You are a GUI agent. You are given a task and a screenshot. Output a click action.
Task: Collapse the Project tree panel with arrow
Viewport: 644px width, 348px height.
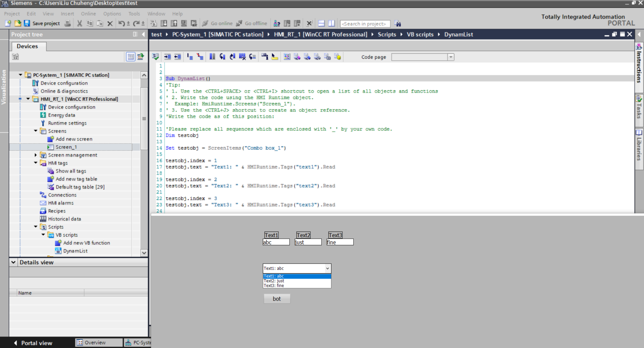[x=143, y=34]
